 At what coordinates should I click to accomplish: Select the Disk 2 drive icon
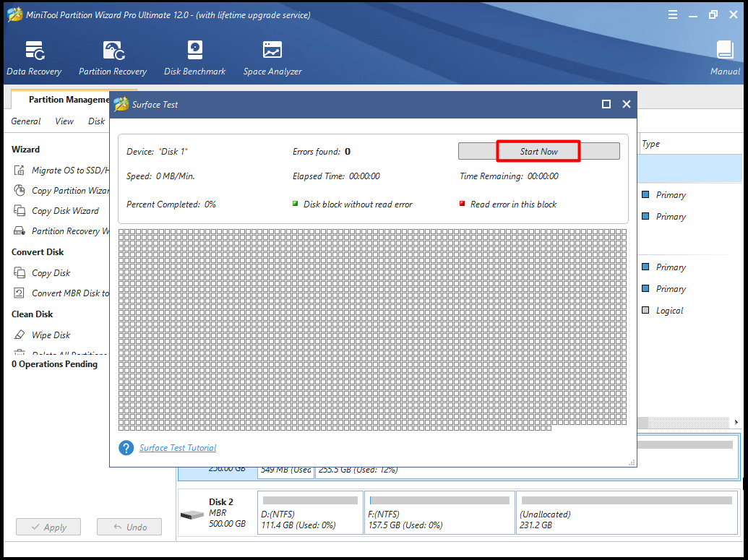(192, 515)
